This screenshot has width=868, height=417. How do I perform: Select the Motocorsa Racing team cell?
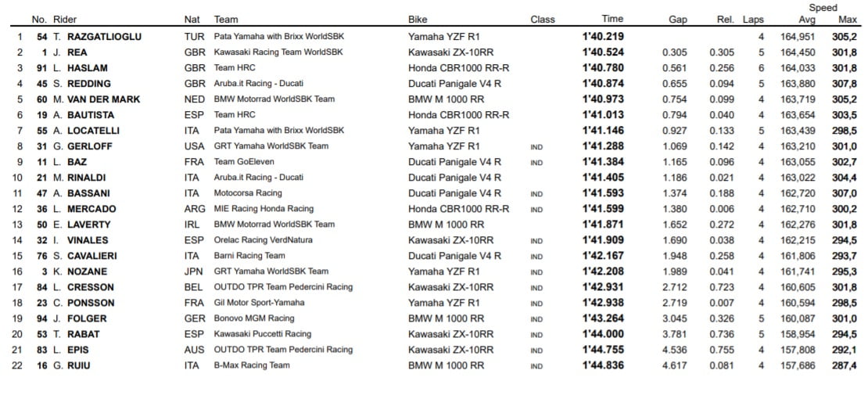tap(248, 193)
